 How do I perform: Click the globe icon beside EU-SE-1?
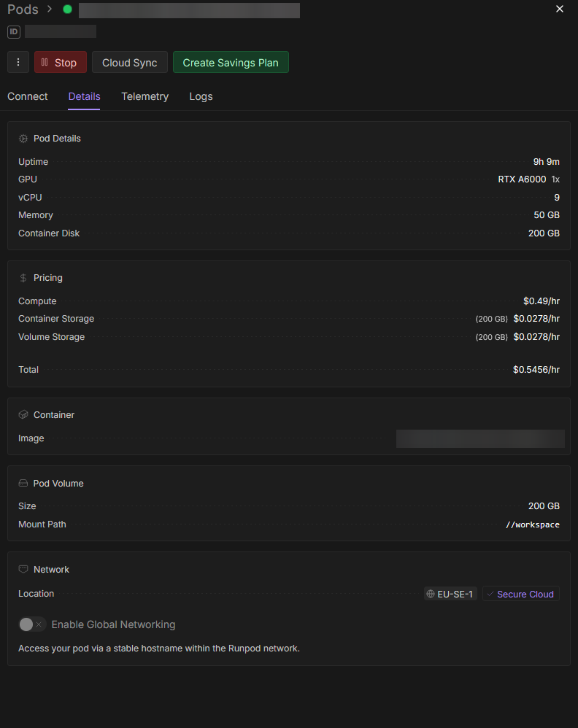click(x=431, y=595)
